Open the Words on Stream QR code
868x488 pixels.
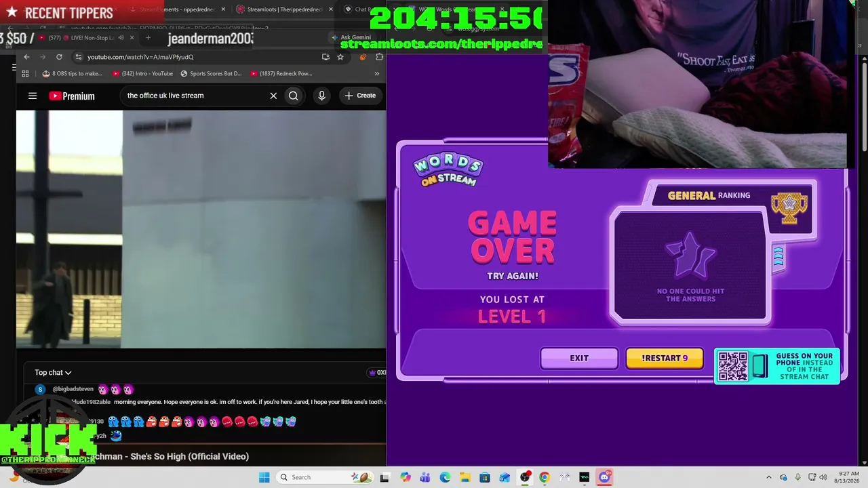[733, 366]
